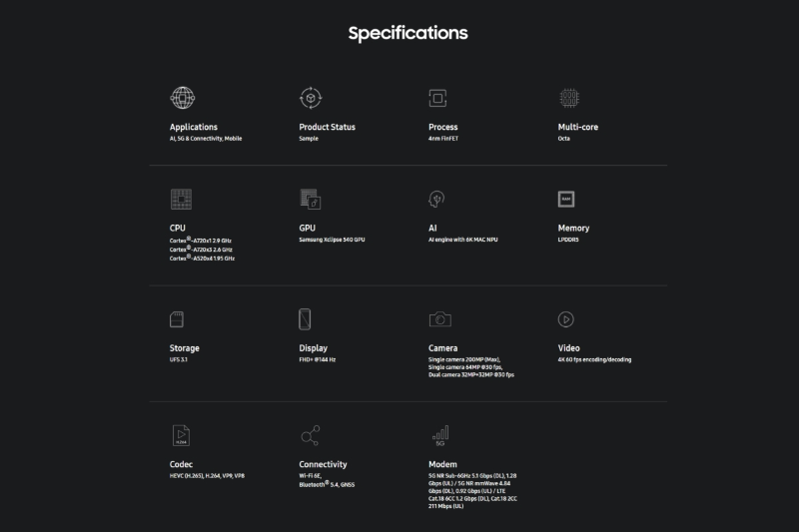Click the Camera icon
The image size is (799, 532).
(x=440, y=319)
